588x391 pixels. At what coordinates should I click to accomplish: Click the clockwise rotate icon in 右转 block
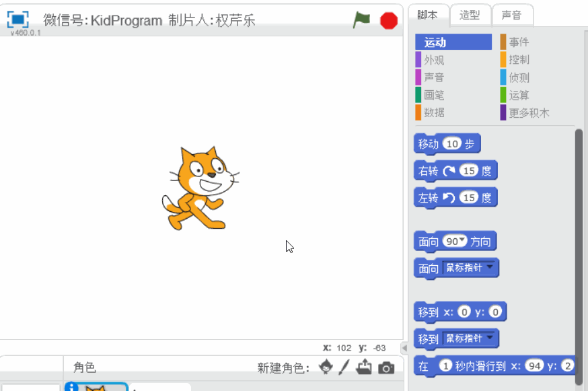pos(449,171)
